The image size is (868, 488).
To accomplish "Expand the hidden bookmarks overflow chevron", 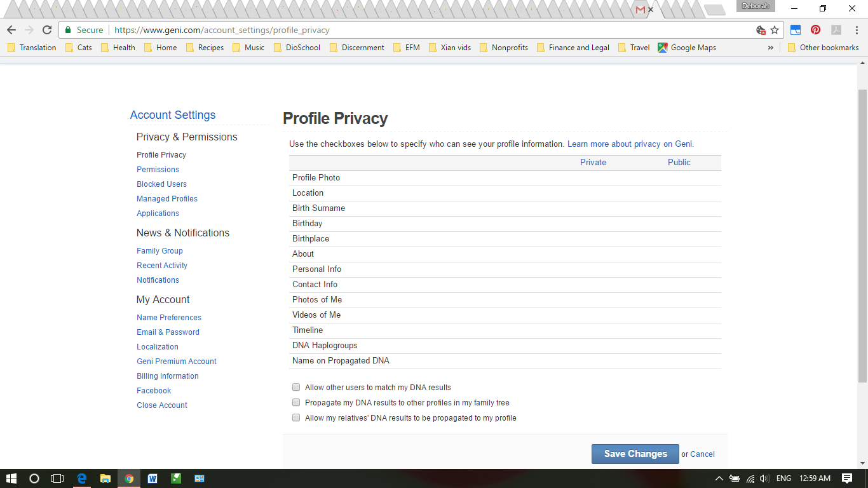I will pos(770,48).
